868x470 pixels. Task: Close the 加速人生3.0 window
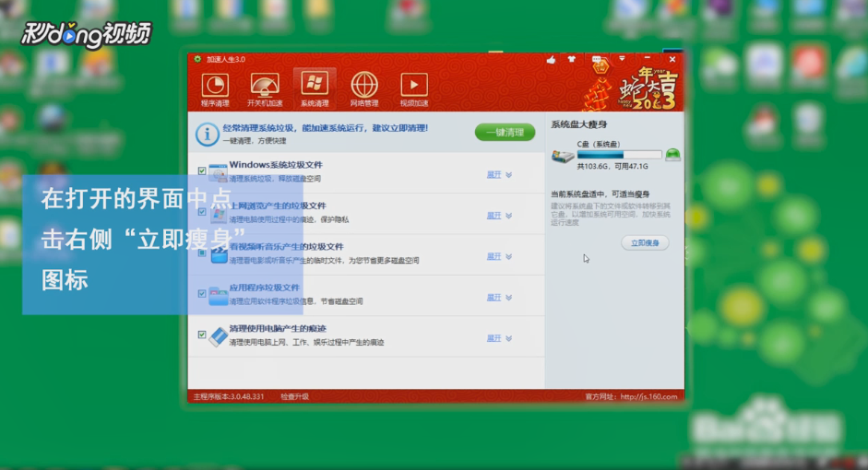[672, 59]
